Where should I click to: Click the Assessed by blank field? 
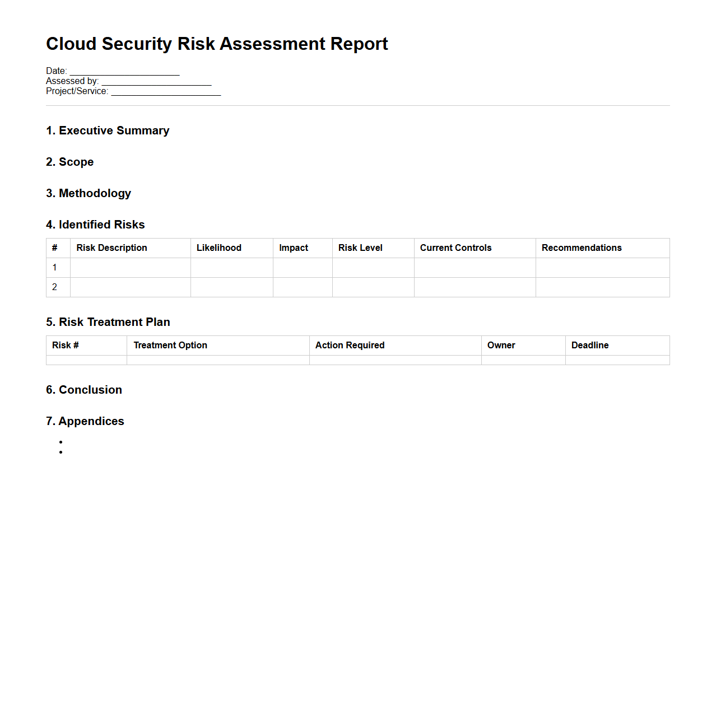155,81
